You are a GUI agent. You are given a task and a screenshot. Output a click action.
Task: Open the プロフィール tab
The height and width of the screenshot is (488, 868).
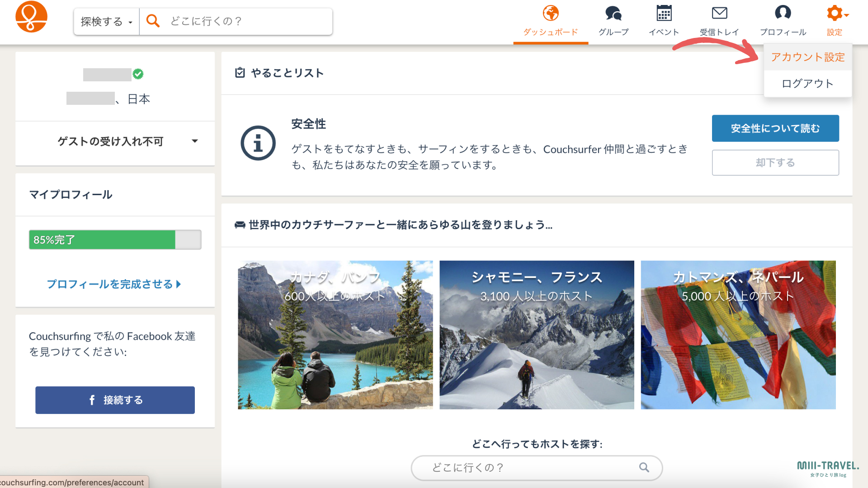pyautogui.click(x=783, y=22)
